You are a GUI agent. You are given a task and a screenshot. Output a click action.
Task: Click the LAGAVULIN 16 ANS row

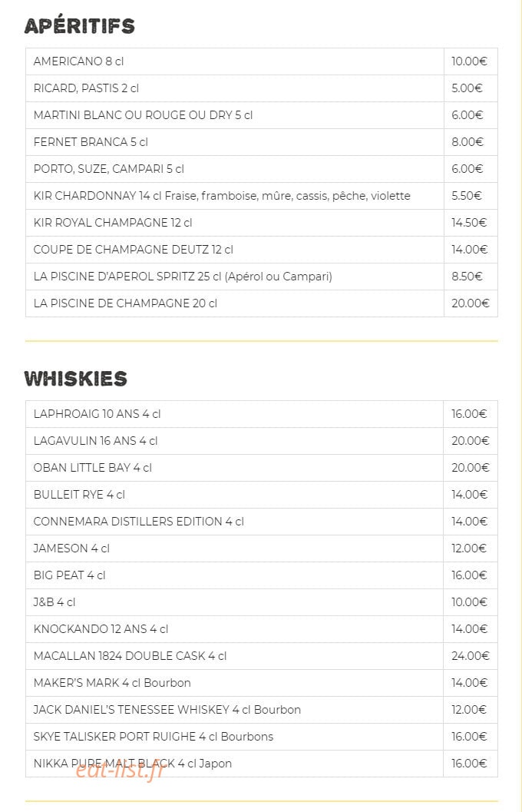[x=261, y=441]
